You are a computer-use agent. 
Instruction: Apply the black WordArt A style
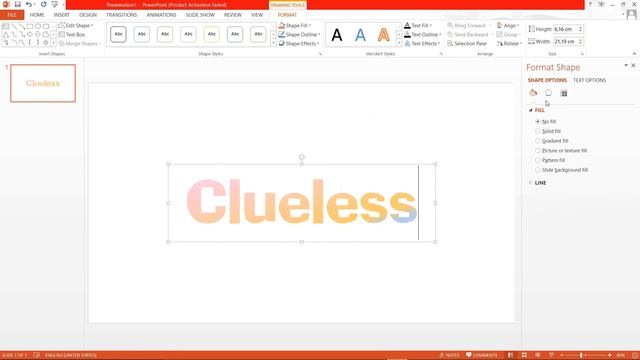click(x=337, y=35)
